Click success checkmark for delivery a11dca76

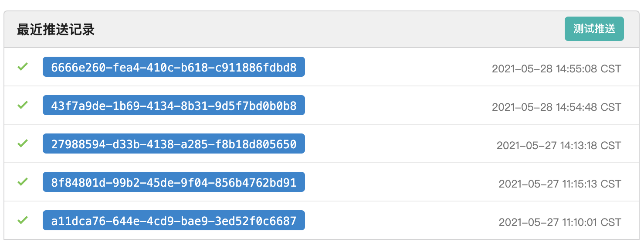23,220
